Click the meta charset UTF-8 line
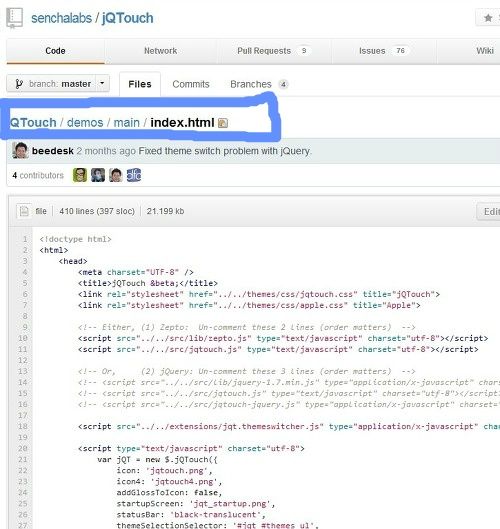The image size is (500, 529). click(136, 272)
